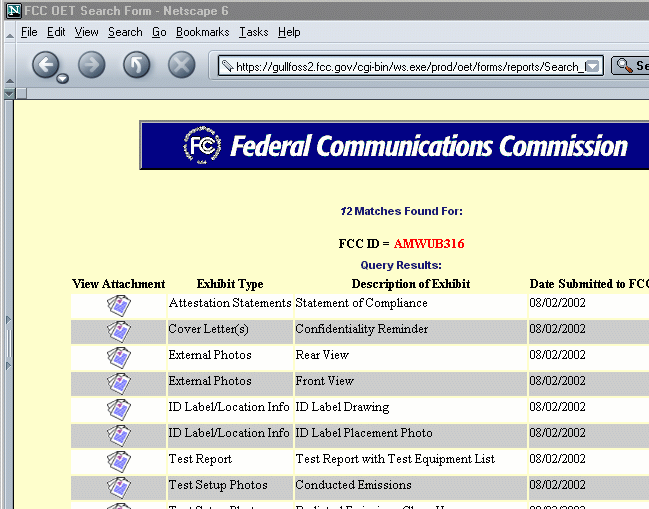This screenshot has width=649, height=509.
Task: Click the Forward navigation button
Action: (91, 66)
